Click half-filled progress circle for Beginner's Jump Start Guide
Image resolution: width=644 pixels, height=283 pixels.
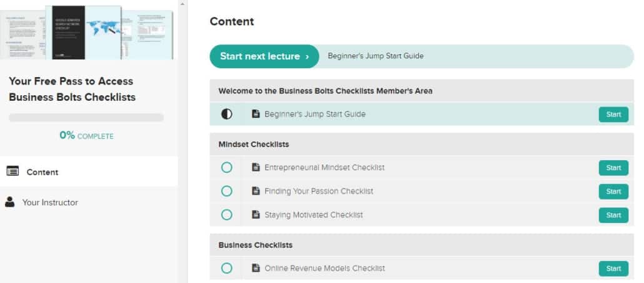tap(226, 114)
